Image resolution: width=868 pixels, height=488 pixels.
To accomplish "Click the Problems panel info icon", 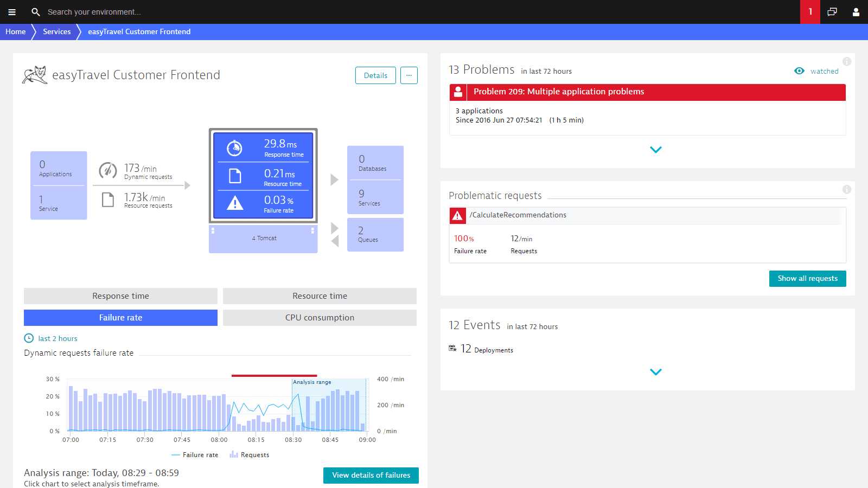I will pos(847,62).
